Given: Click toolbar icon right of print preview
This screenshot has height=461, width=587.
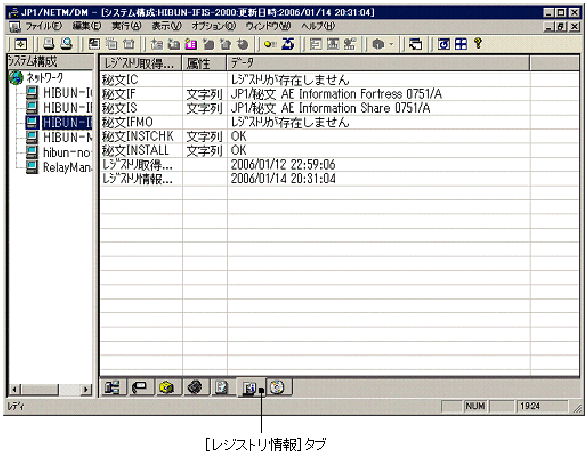Looking at the screenshot, I should click(x=94, y=44).
